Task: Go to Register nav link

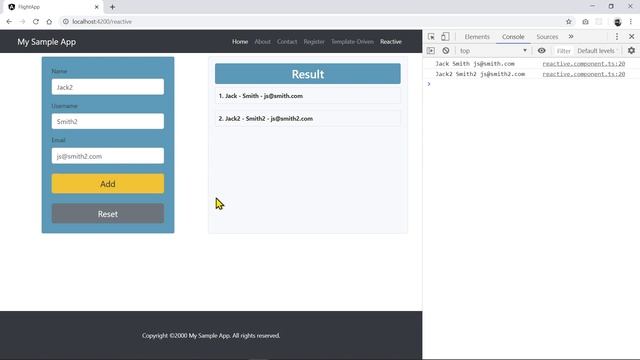Action: [x=314, y=42]
